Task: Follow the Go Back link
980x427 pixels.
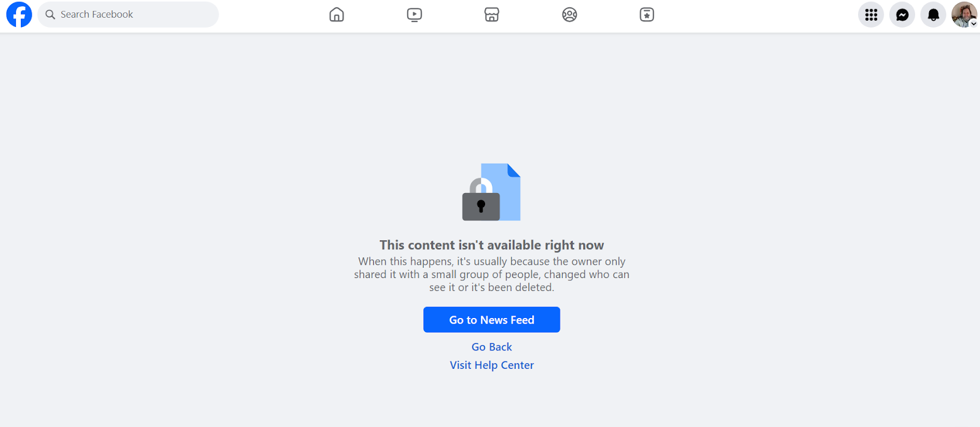Action: (x=492, y=347)
